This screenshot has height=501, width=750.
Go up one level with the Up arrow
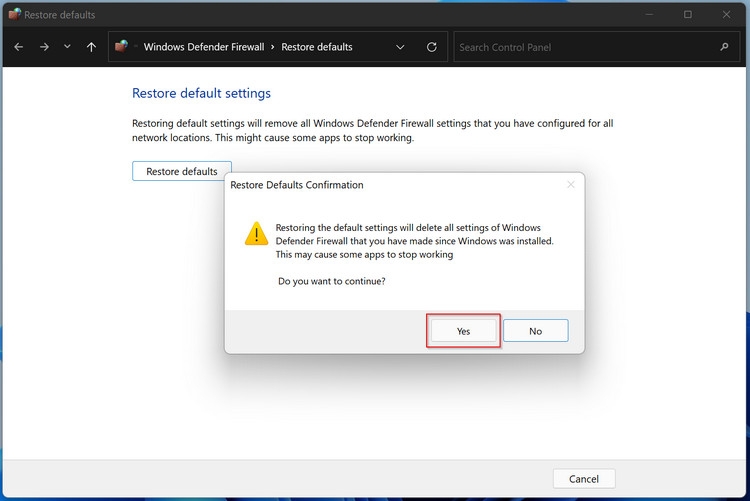(91, 47)
